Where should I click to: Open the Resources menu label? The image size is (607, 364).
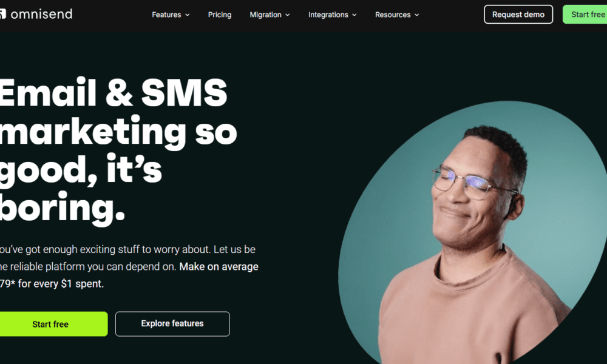point(393,15)
